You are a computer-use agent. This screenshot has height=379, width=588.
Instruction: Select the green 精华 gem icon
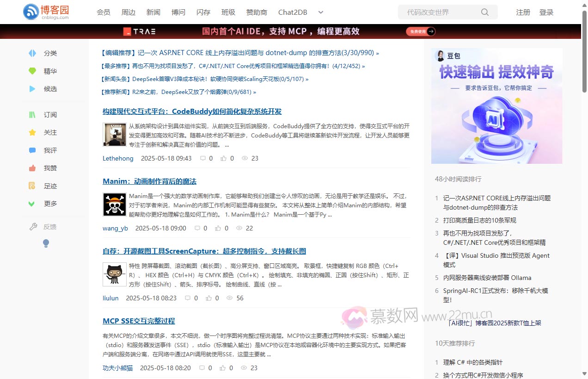point(32,71)
